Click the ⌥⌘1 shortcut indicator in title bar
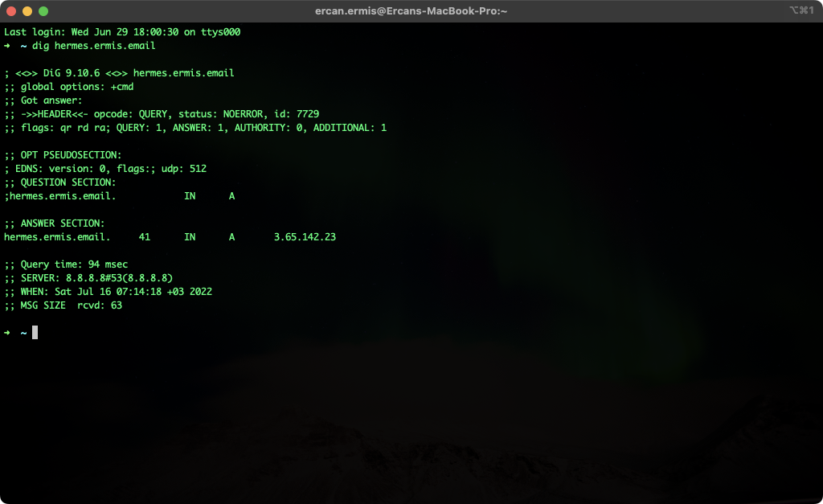The image size is (823, 504). (x=801, y=10)
